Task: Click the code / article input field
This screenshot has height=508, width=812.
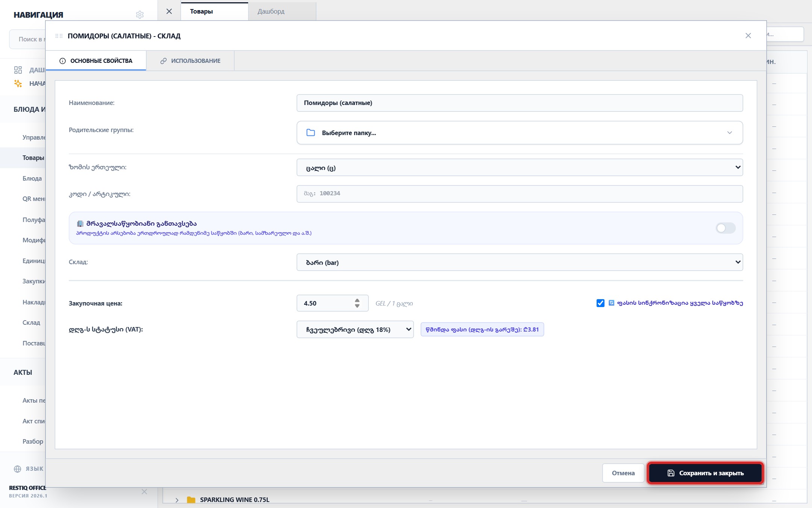Action: (520, 194)
